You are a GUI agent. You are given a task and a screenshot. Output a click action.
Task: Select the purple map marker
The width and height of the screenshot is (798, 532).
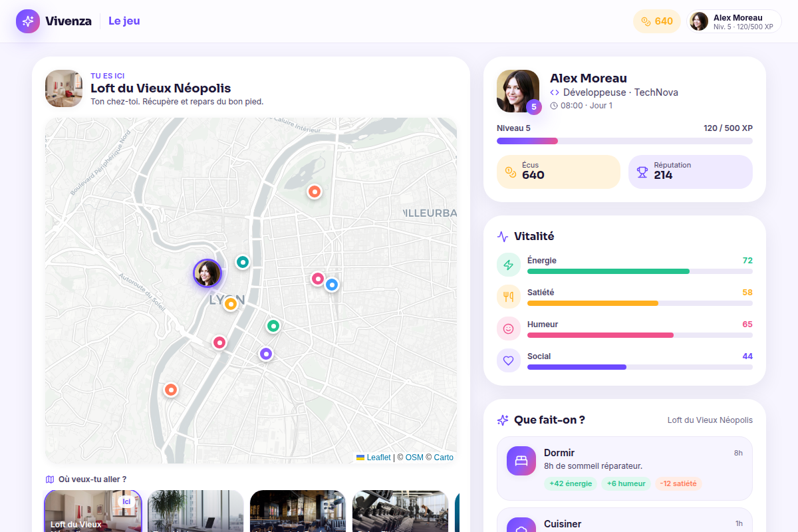pyautogui.click(x=266, y=354)
